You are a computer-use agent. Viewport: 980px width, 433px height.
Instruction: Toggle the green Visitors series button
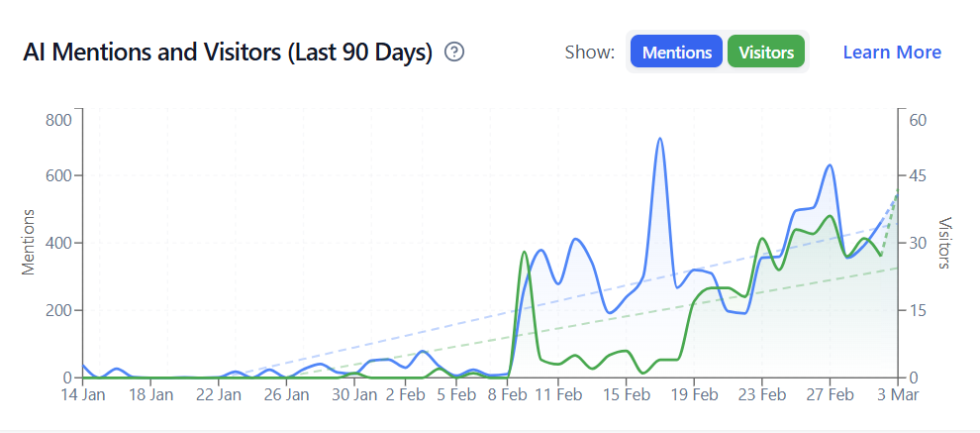[766, 53]
